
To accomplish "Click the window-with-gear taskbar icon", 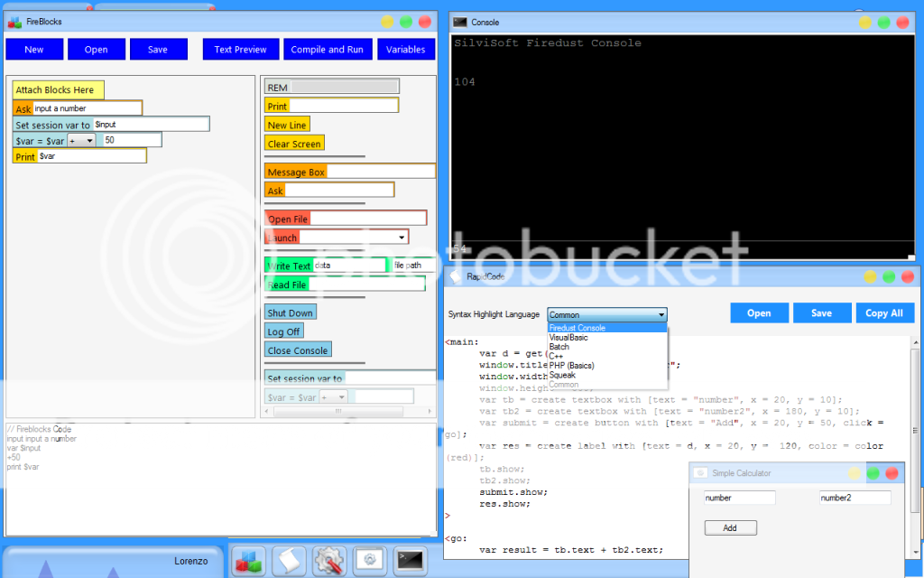I will pyautogui.click(x=370, y=561).
